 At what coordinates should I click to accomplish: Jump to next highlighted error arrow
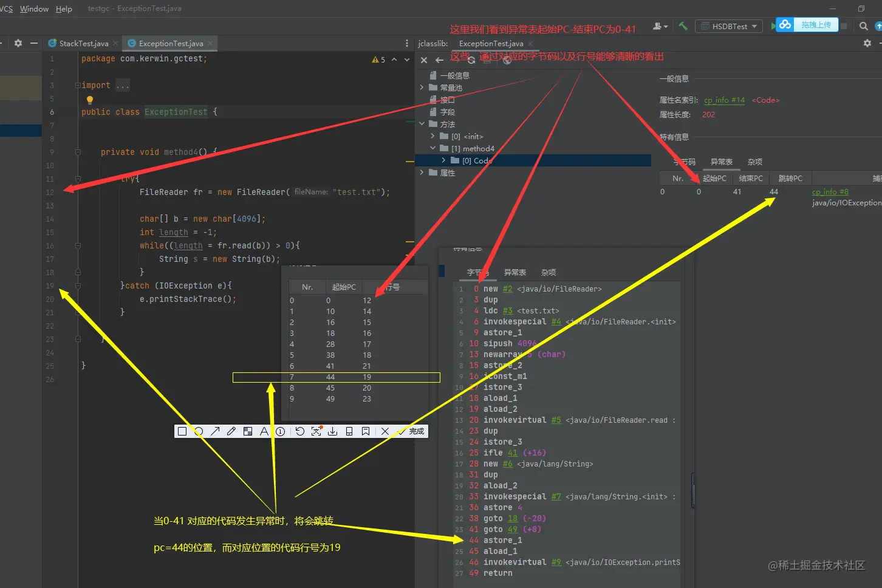tap(407, 60)
